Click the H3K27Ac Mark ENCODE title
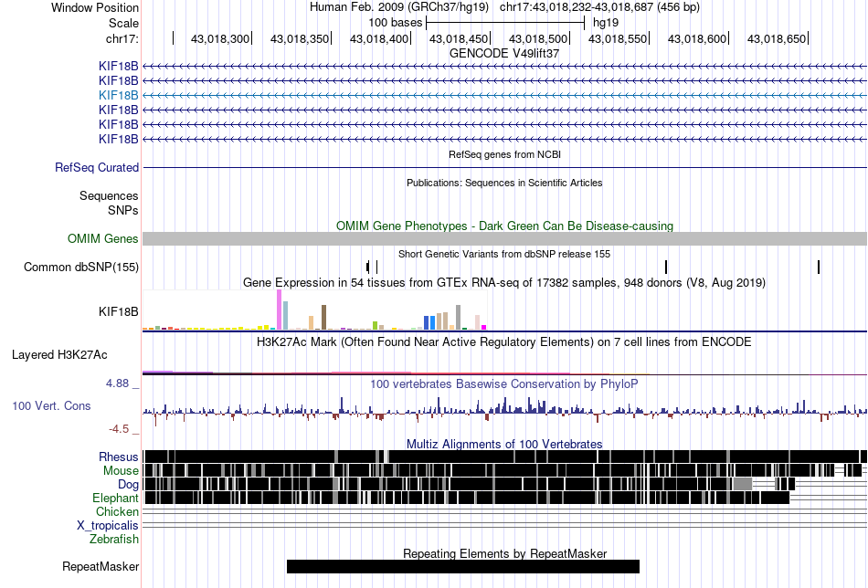 [x=504, y=341]
